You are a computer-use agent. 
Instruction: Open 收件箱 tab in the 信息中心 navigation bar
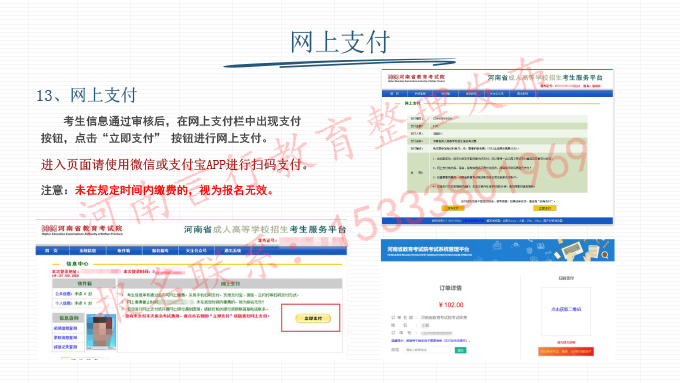click(x=123, y=251)
